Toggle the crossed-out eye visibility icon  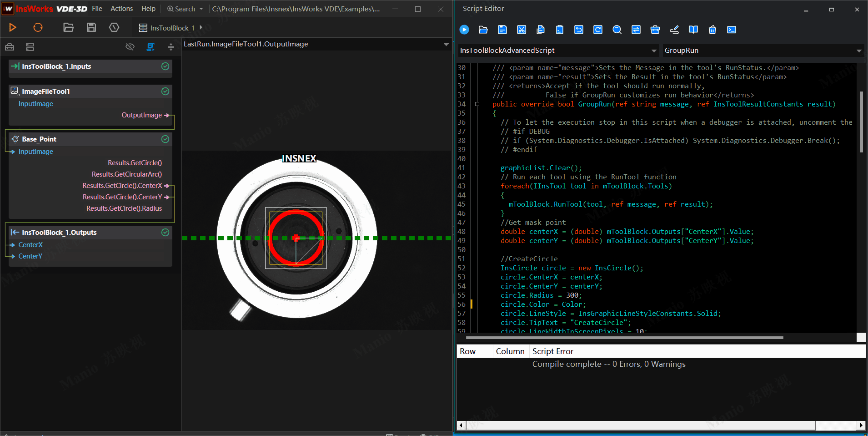(130, 47)
